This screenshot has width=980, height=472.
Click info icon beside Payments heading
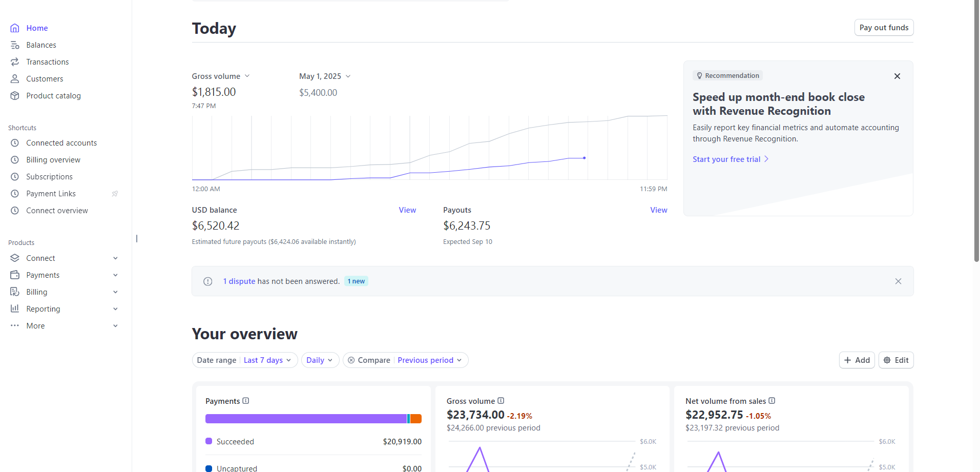pyautogui.click(x=246, y=401)
